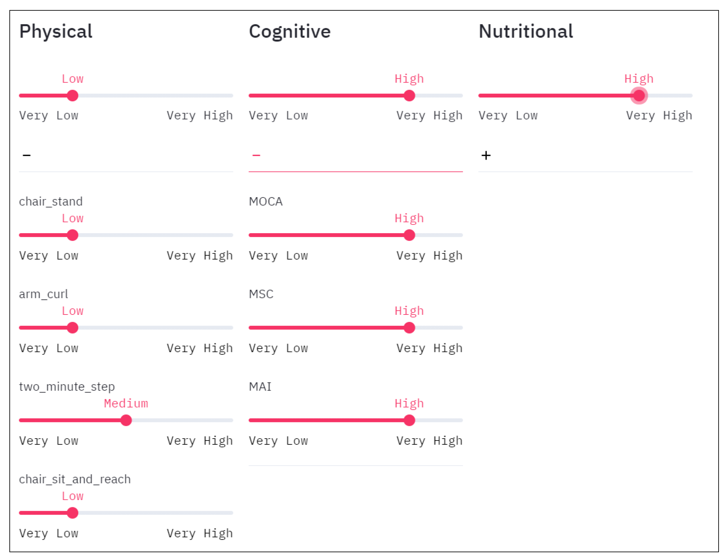This screenshot has width=728, height=560.
Task: Click Very Low label under arm_curl slider
Action: coord(49,349)
